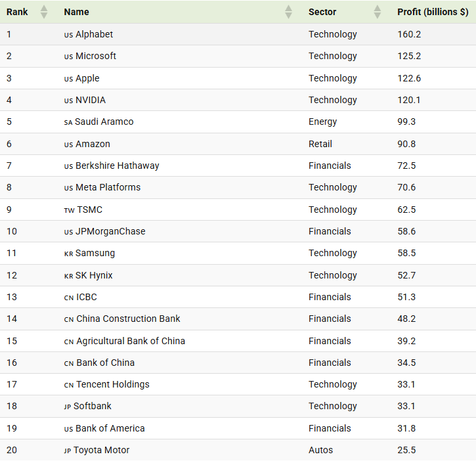Click Financials in the ICBC row
Image resolution: width=476 pixels, height=467 pixels.
point(330,297)
